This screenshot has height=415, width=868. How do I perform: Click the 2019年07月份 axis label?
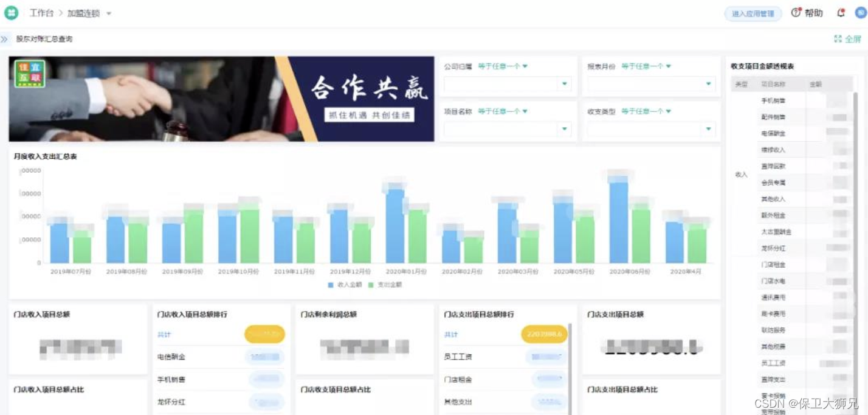pos(71,271)
